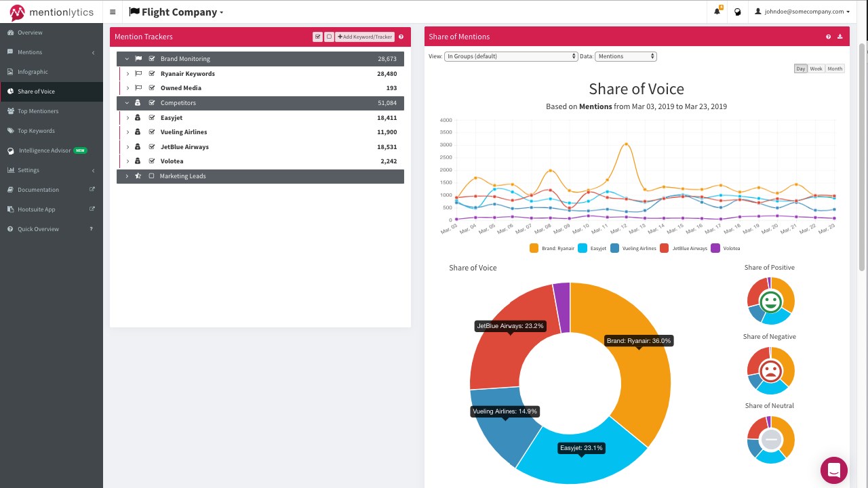Switch chart to Day view
This screenshot has width=868, height=488.
pyautogui.click(x=800, y=68)
